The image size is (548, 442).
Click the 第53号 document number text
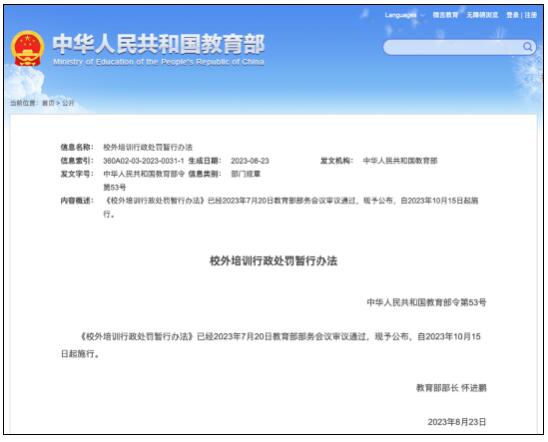[x=114, y=187]
